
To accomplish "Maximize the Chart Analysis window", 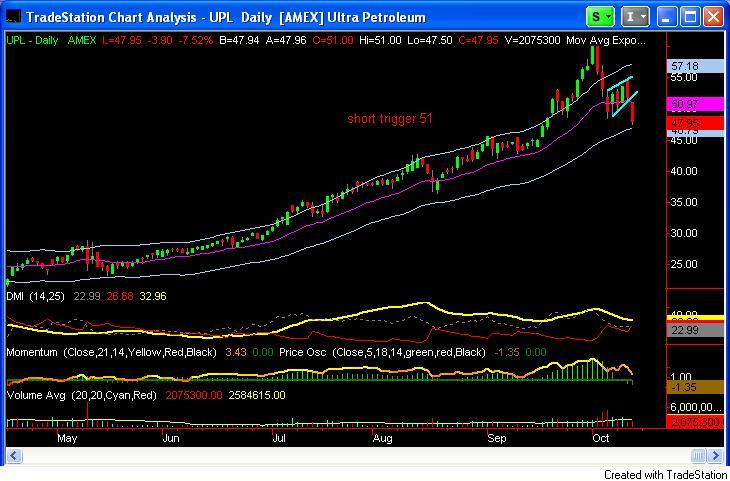I will [x=690, y=18].
